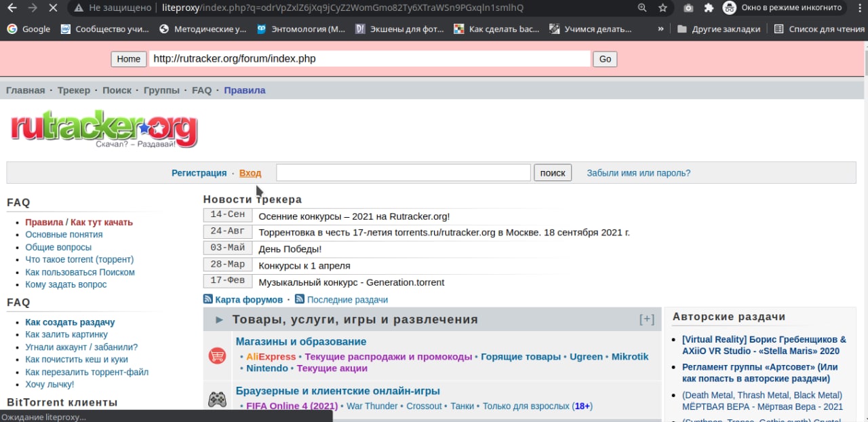
Task: Open 'Регламент группы «Артсовет»' link
Action: (760, 372)
